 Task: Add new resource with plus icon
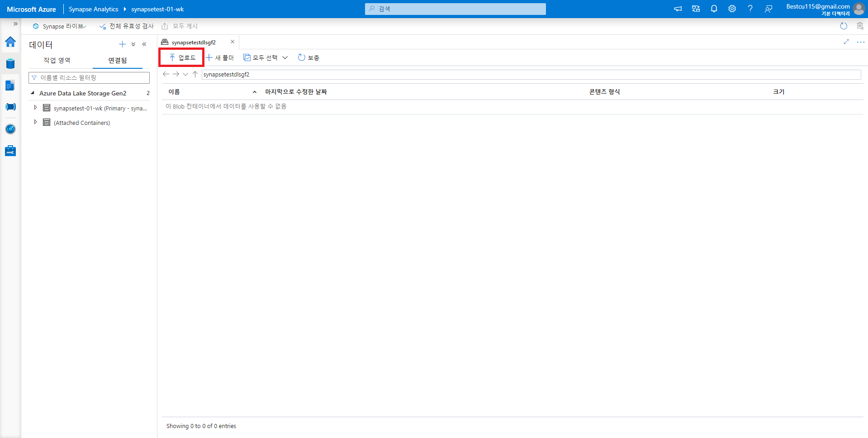point(122,44)
